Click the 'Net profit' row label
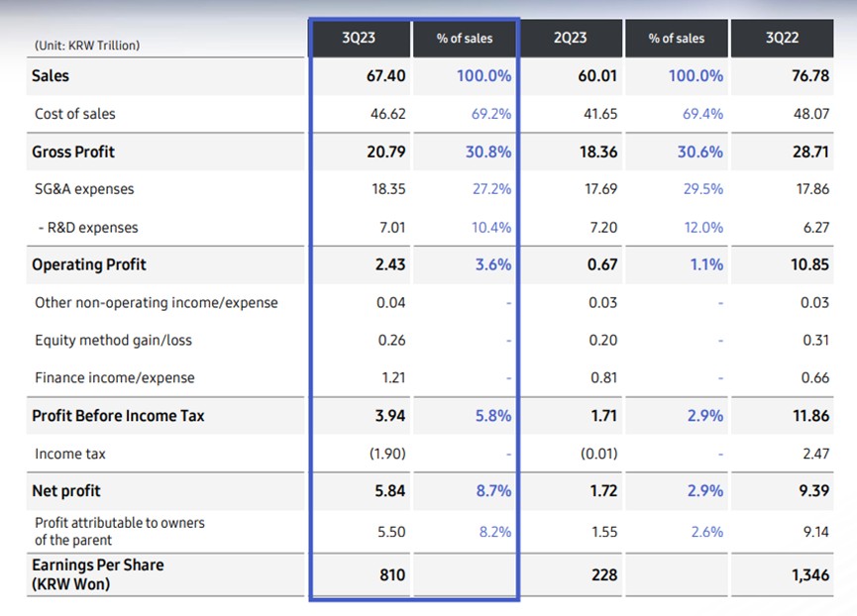The width and height of the screenshot is (857, 616). 66,491
